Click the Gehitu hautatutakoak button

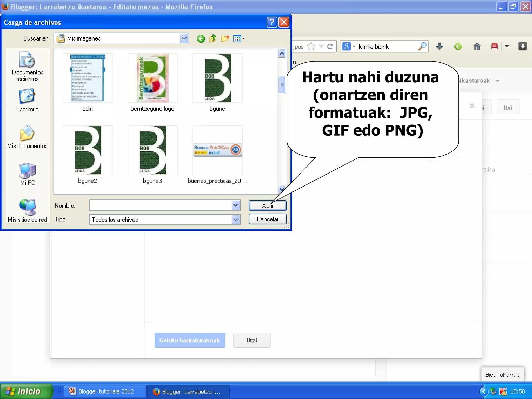(x=190, y=340)
